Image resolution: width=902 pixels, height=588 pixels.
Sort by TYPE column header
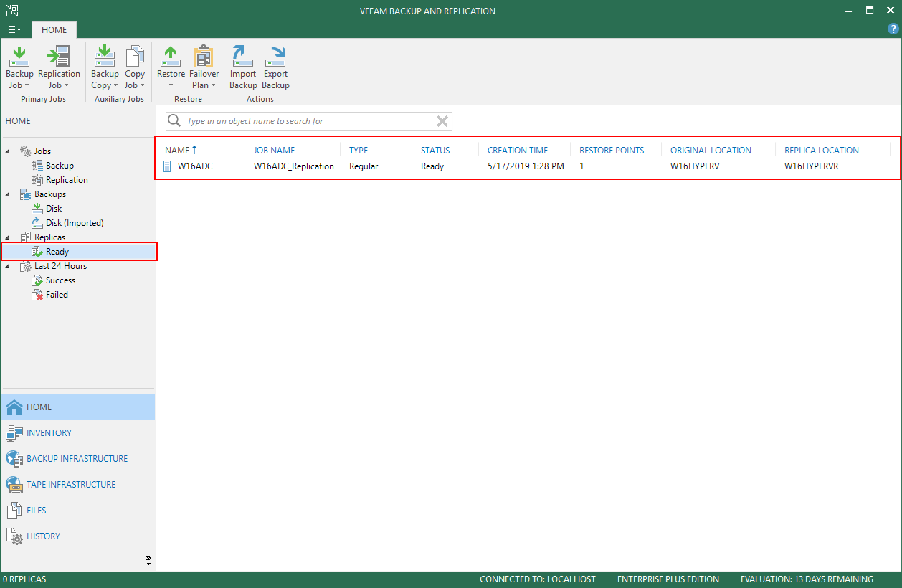pos(359,151)
